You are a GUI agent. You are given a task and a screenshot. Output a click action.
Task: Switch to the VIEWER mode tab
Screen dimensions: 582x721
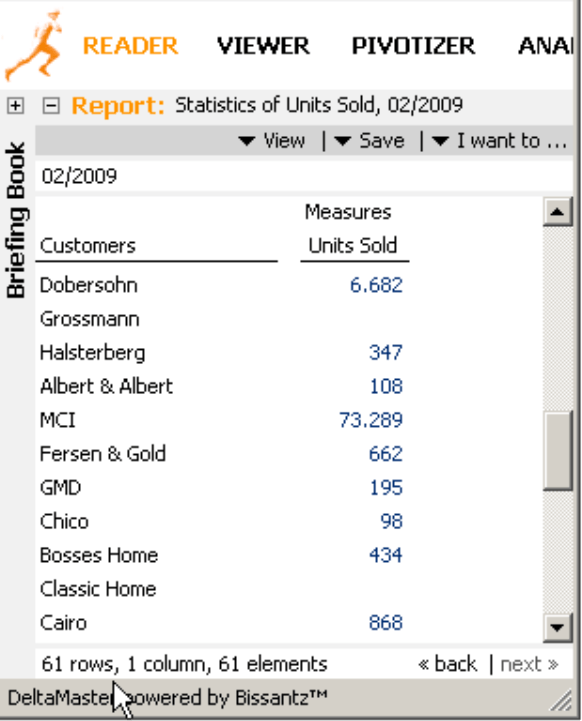click(x=263, y=46)
